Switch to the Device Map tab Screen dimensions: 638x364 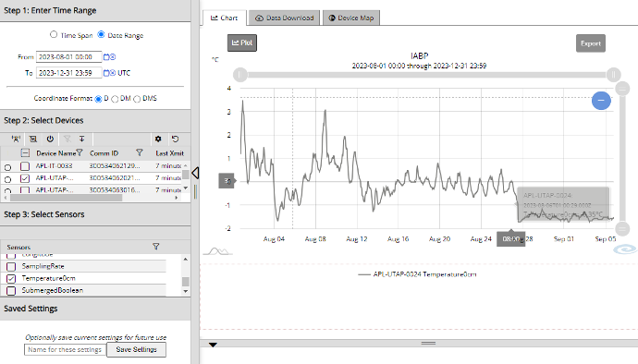351,18
